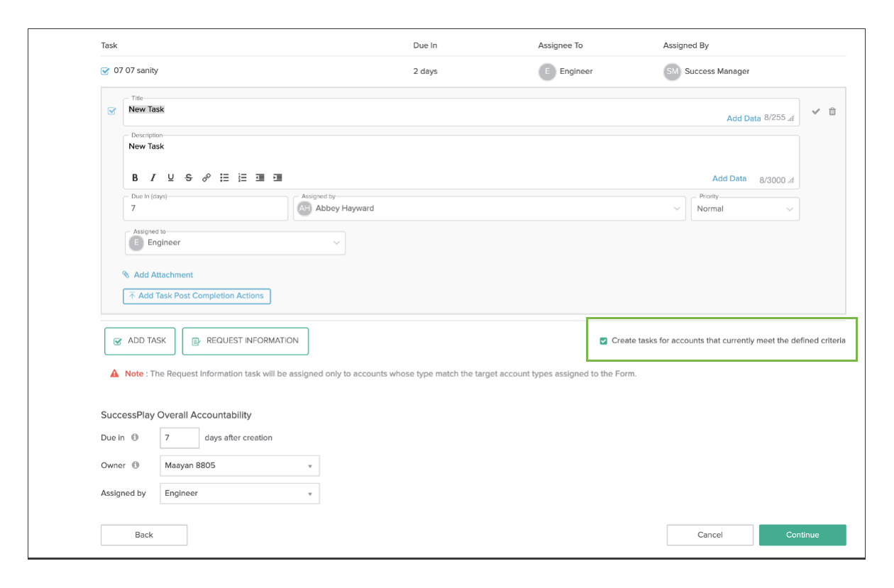Toggle the 07 07 sanity task checkbox

[x=105, y=71]
